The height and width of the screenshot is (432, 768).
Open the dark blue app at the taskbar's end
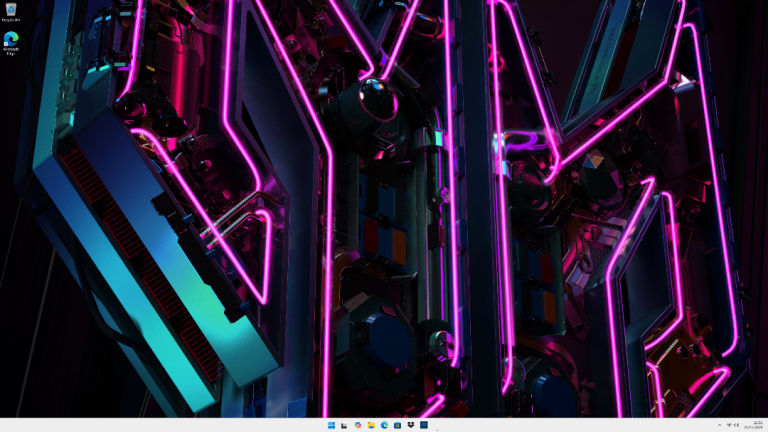424,425
